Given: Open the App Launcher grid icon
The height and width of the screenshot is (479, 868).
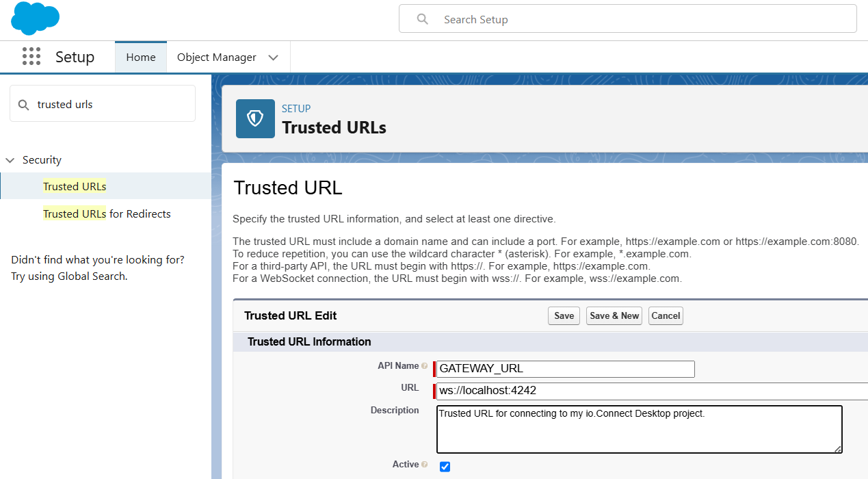Looking at the screenshot, I should (x=31, y=57).
